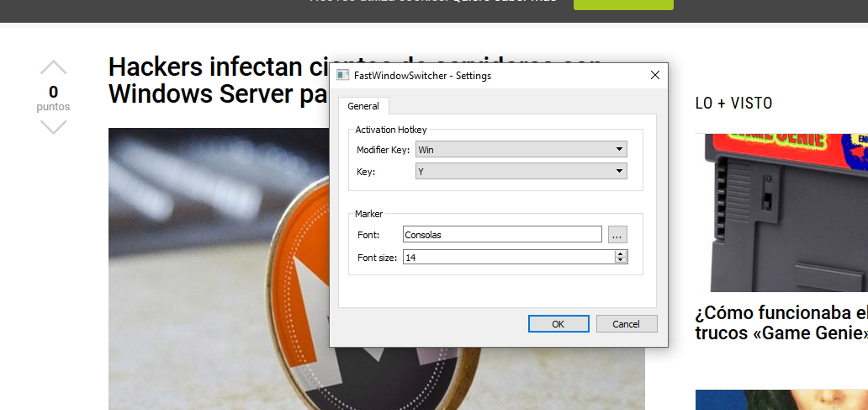Image resolution: width=868 pixels, height=410 pixels.
Task: Increase font size with the up arrow
Action: (x=621, y=253)
